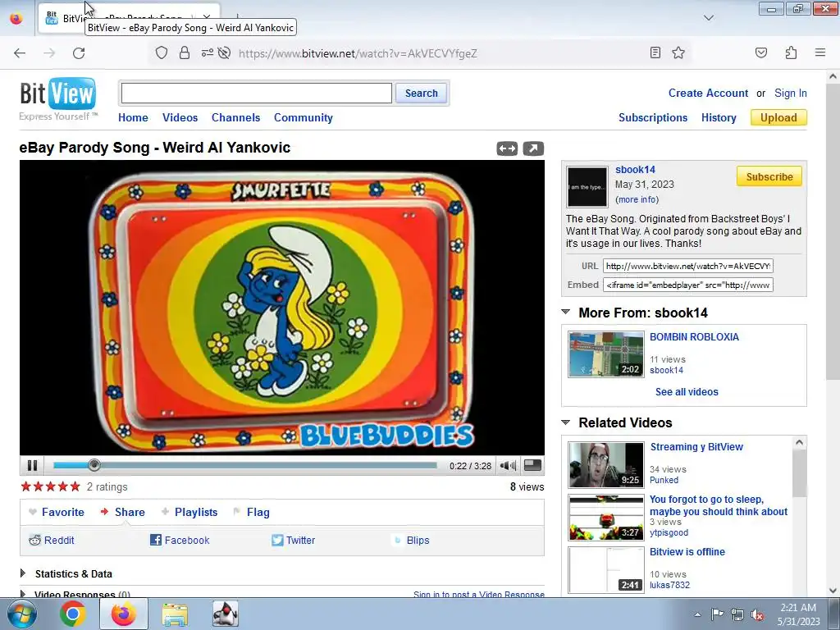Open the 3:27 sleep video thumbnail
The image size is (840, 630).
coord(606,518)
